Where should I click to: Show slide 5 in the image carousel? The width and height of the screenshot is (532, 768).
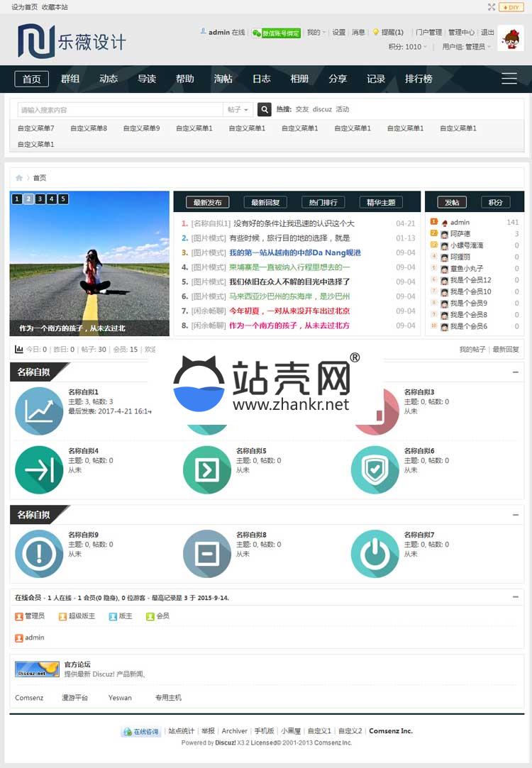coord(63,199)
